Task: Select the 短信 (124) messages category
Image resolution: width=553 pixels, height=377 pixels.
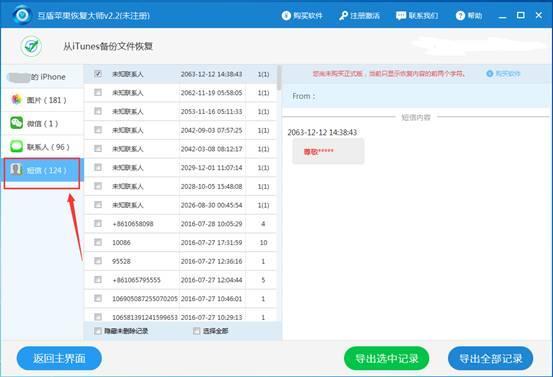Action: [x=42, y=170]
